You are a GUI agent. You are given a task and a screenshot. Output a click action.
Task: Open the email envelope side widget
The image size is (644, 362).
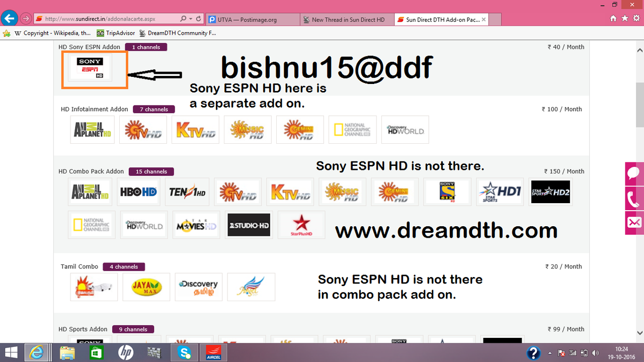(634, 223)
